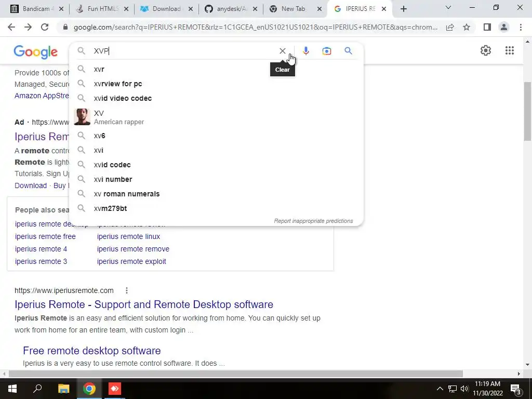Open tab search dropdown arrow
This screenshot has width=532, height=399.
click(448, 7)
